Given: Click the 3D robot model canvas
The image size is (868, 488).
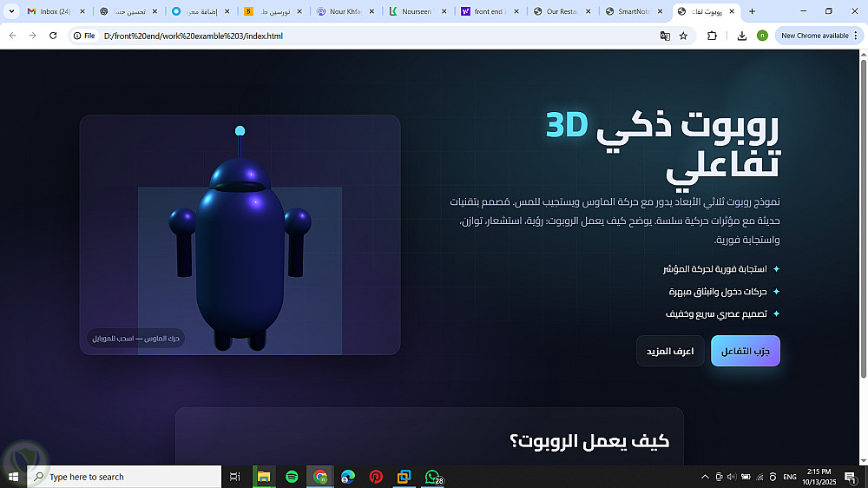Looking at the screenshot, I should [x=240, y=234].
